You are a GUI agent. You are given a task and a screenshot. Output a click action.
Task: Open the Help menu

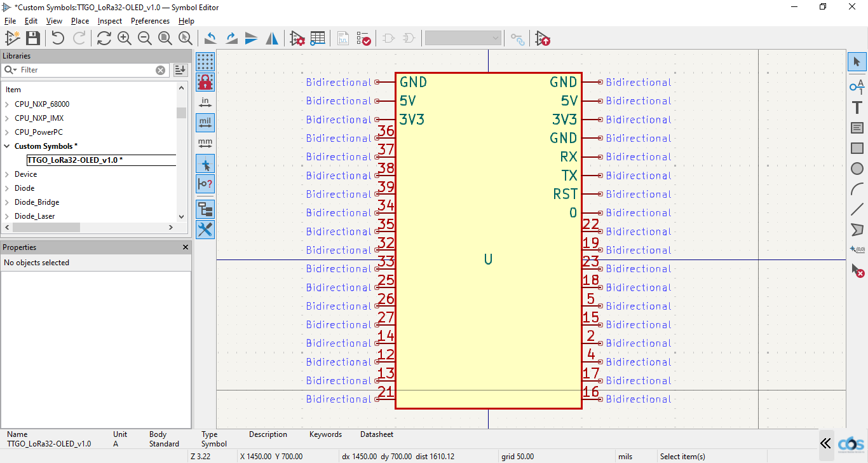pyautogui.click(x=186, y=21)
